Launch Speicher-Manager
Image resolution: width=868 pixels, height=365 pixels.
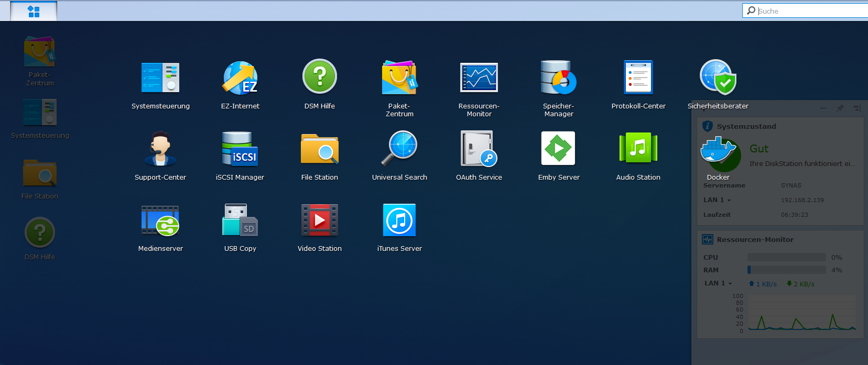coord(559,78)
